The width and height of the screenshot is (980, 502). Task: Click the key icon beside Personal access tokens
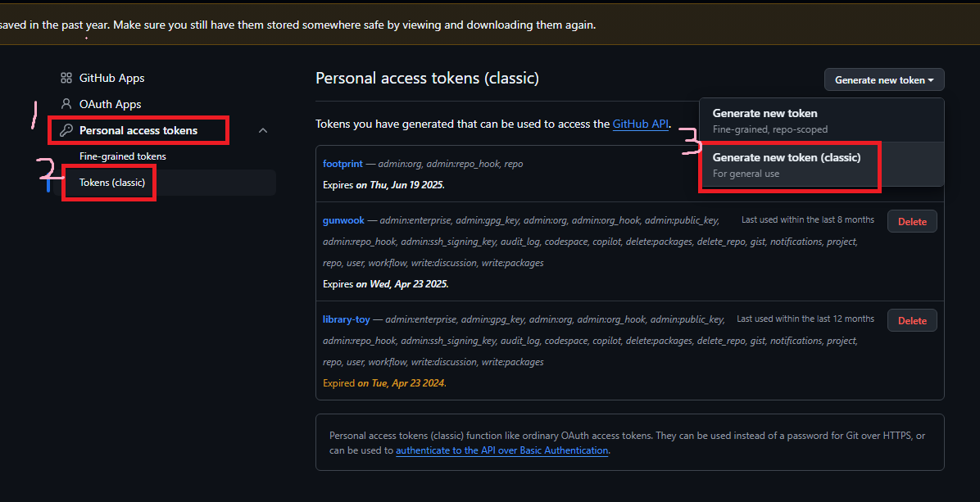pyautogui.click(x=66, y=130)
